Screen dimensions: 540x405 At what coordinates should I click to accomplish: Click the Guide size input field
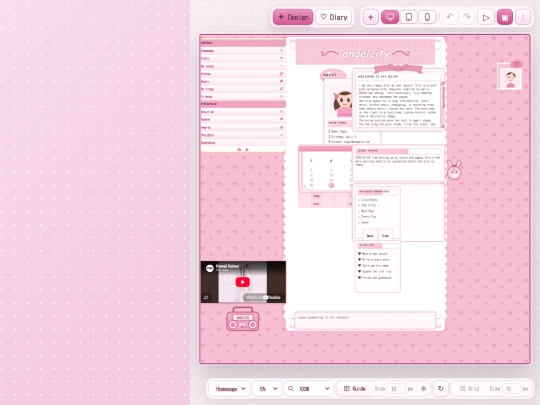tap(396, 389)
